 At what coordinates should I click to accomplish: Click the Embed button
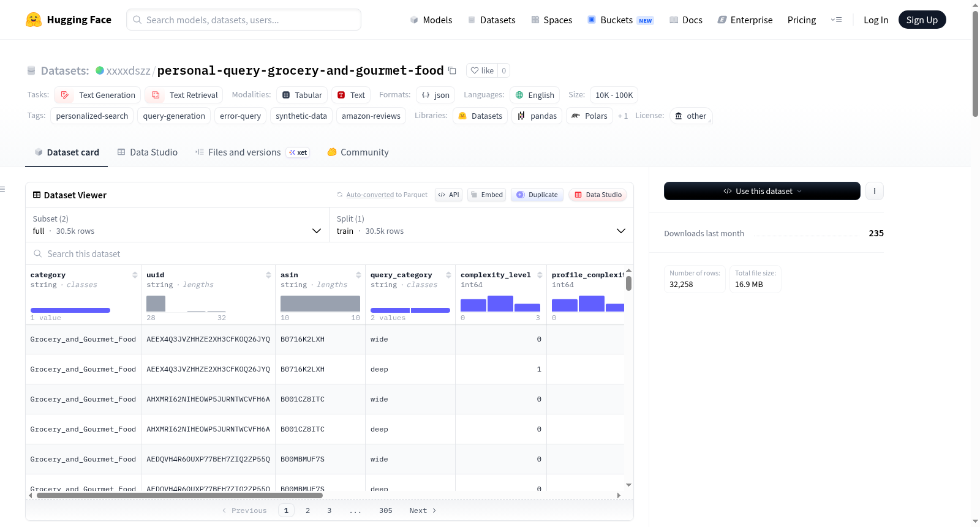(x=487, y=195)
